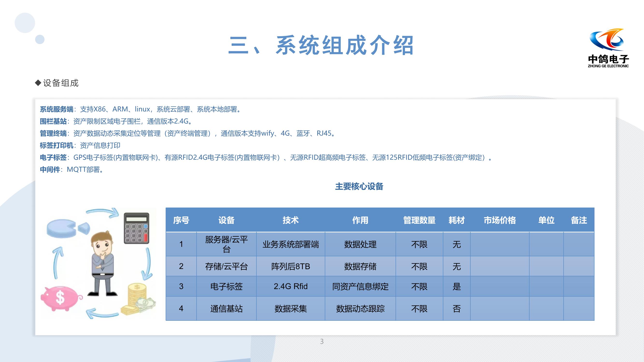The width and height of the screenshot is (644, 362).
Task: Click the calculator illustration
Action: (x=136, y=228)
